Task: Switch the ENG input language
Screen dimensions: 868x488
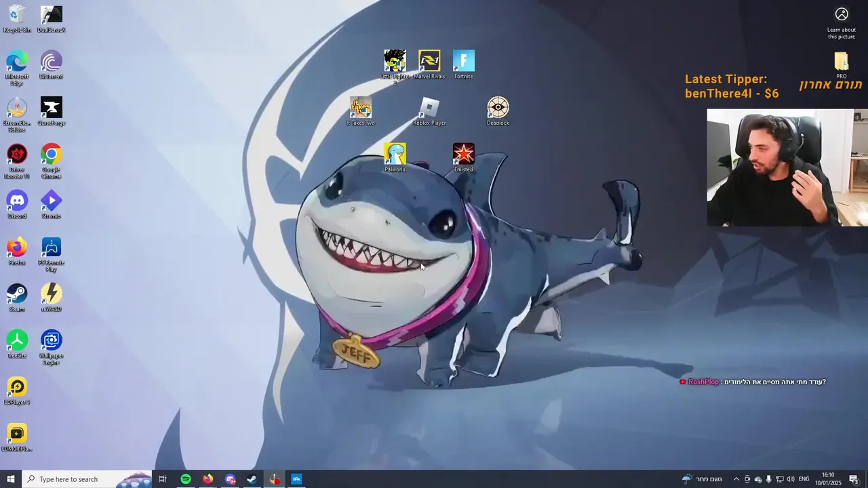Action: point(804,479)
